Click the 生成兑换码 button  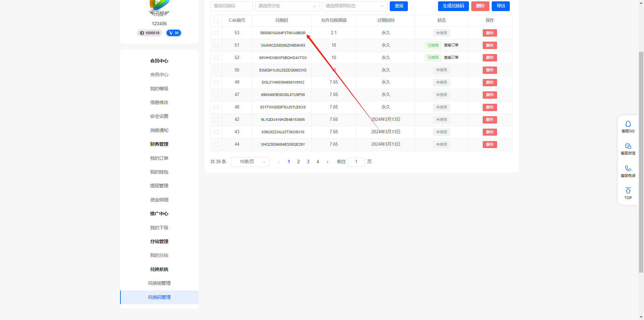click(453, 6)
